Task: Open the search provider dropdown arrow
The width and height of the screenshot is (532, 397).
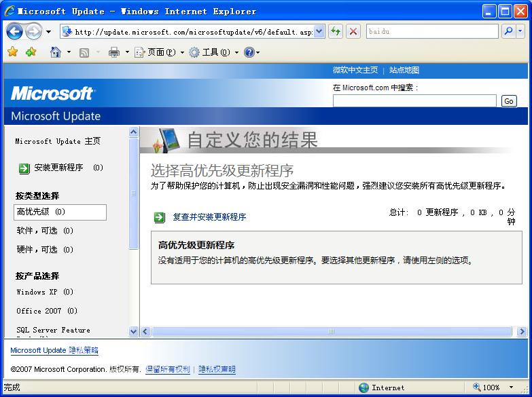Action: point(520,31)
